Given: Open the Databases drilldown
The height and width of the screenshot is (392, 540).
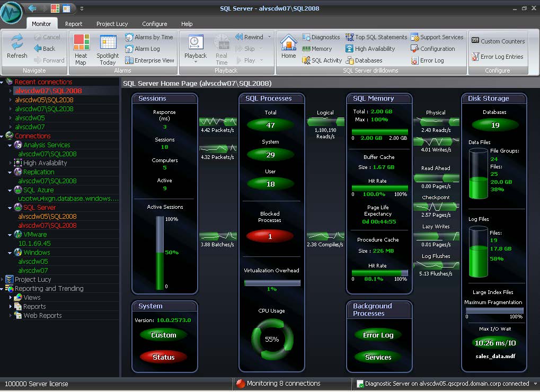Looking at the screenshot, I should coord(364,60).
